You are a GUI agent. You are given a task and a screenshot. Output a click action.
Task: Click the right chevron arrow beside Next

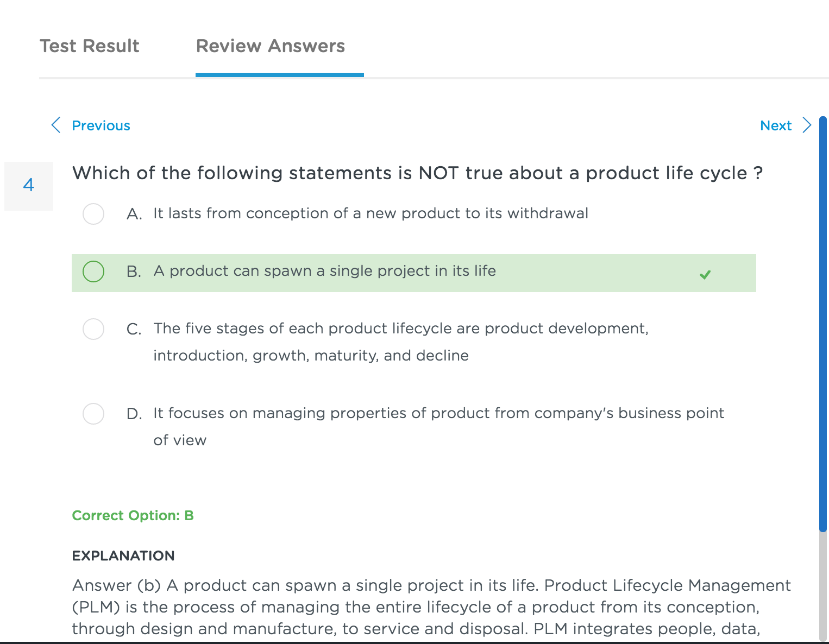tap(807, 125)
